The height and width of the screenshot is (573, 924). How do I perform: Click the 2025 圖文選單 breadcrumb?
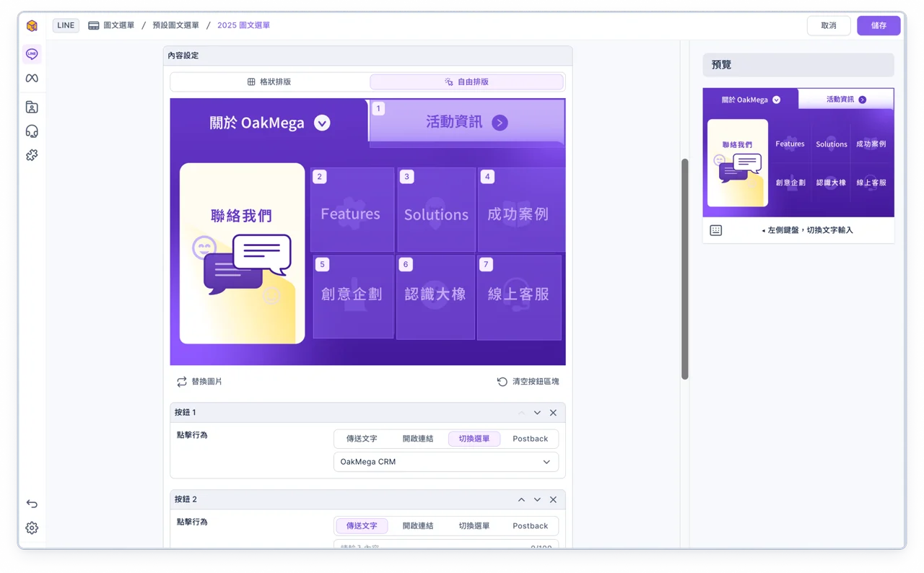point(243,25)
